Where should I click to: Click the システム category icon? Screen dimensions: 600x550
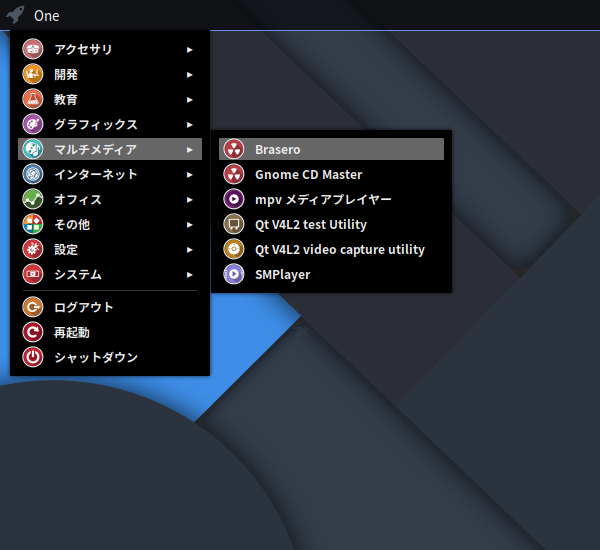[33, 274]
